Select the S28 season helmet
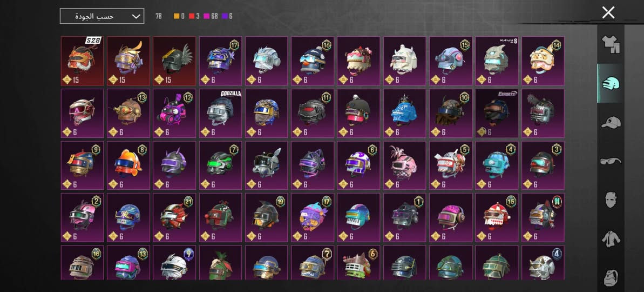Screen dimensions: 644x292 click(82, 61)
